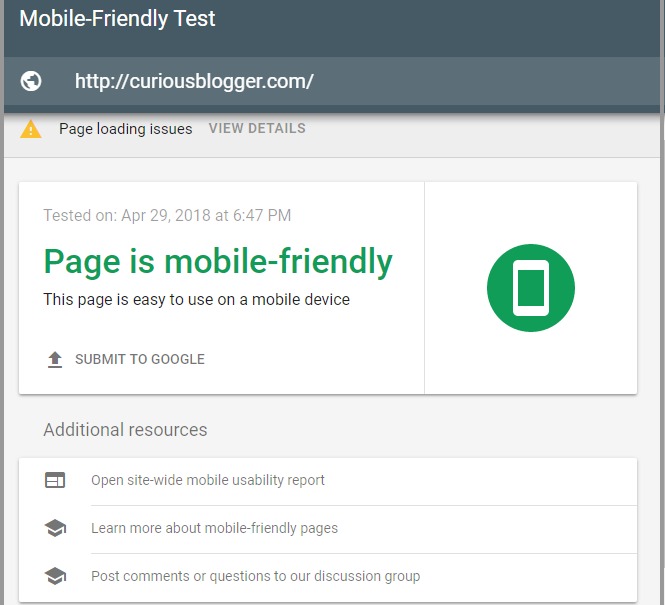This screenshot has height=605, width=665.
Task: Click graduation cap icon beside Post comments
Action: (55, 576)
